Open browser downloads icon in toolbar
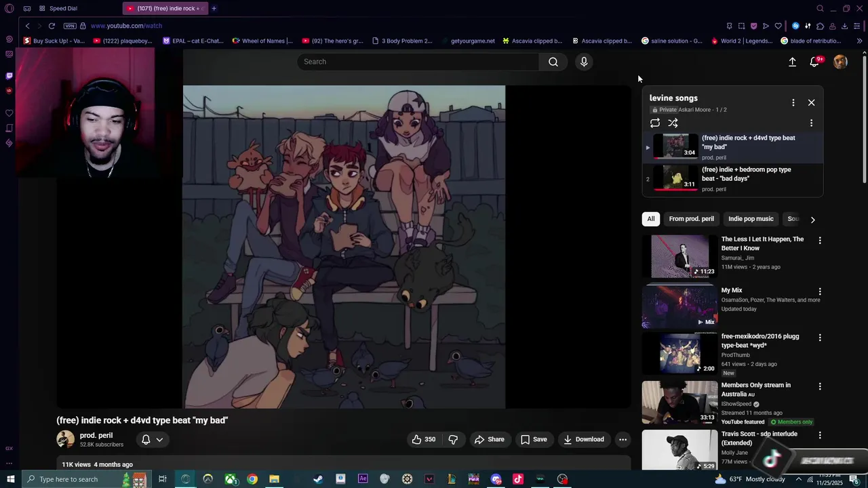The height and width of the screenshot is (488, 868). click(x=844, y=26)
